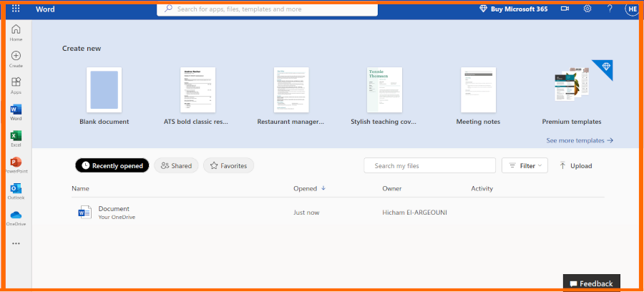644x292 pixels.
Task: Show more apps via ellipsis icon
Action: (16, 243)
